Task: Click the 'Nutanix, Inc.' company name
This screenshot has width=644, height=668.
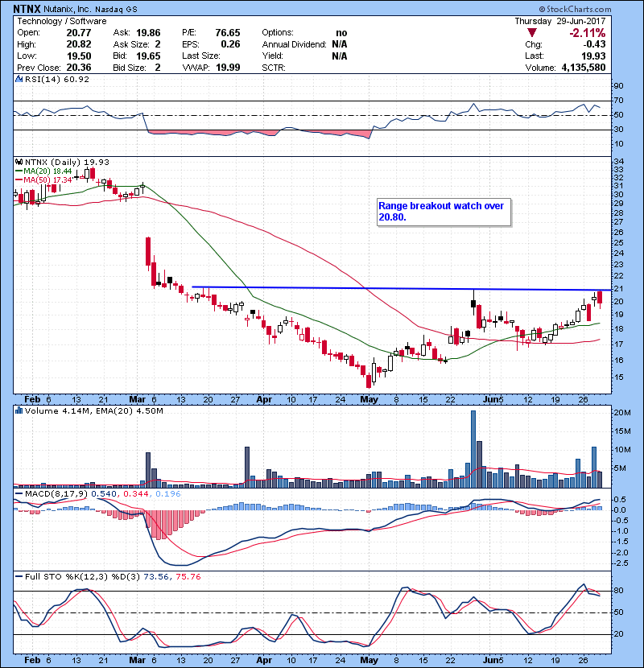Action: click(x=68, y=10)
